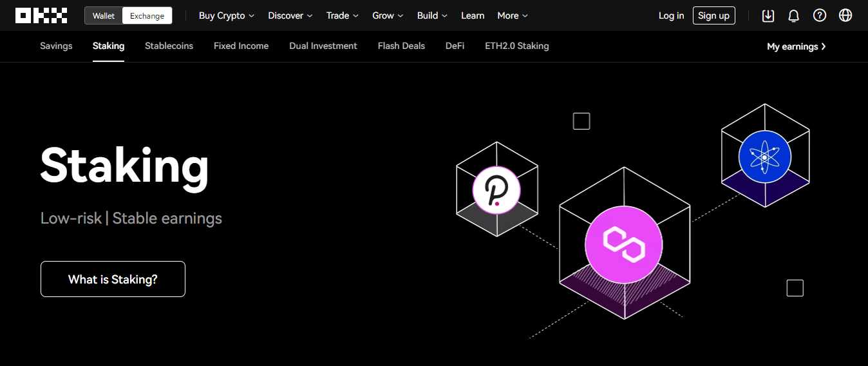The height and width of the screenshot is (366, 868).
Task: Open the Trade dropdown menu
Action: [343, 15]
